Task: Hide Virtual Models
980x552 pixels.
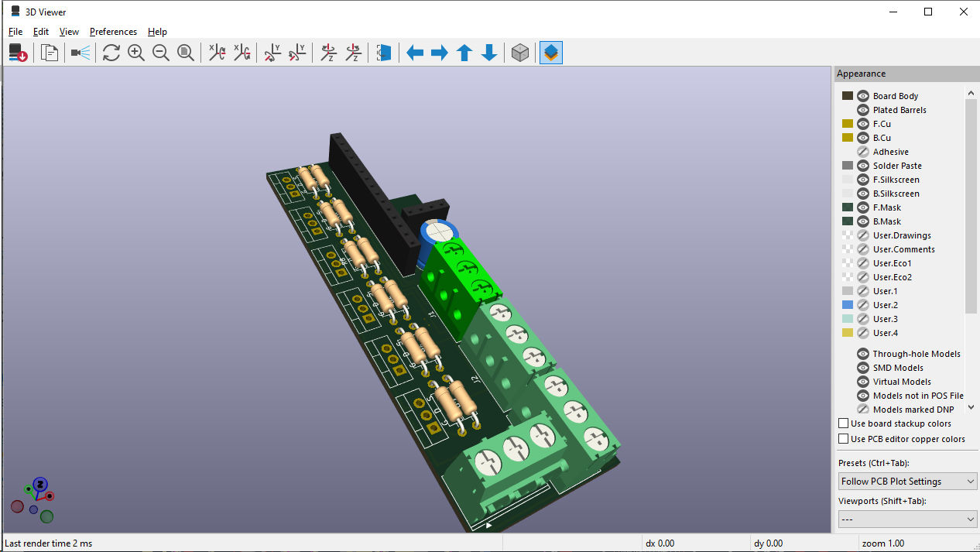Action: click(x=863, y=382)
